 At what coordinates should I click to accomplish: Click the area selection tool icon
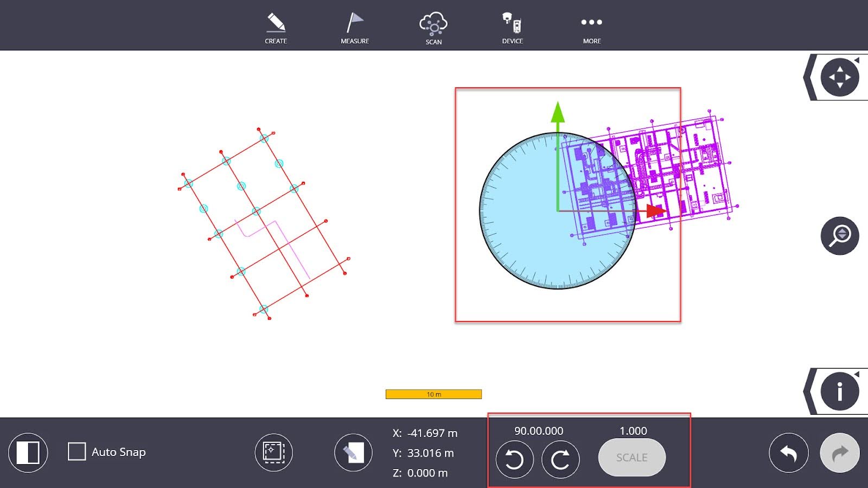[274, 452]
